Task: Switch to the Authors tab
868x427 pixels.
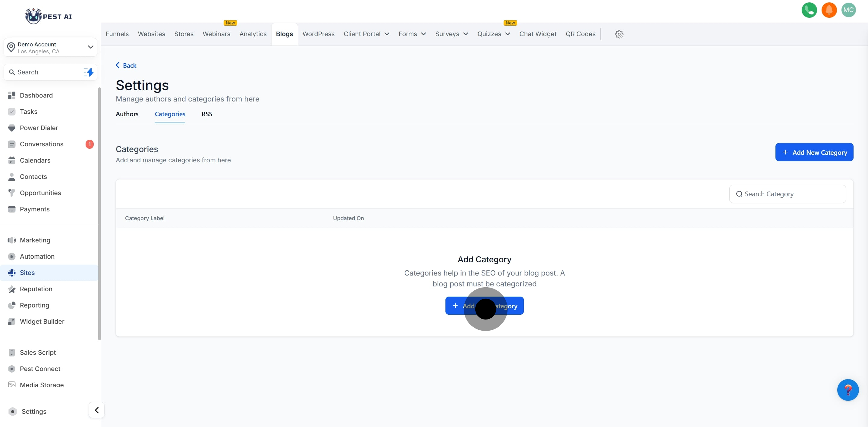Action: coord(127,114)
